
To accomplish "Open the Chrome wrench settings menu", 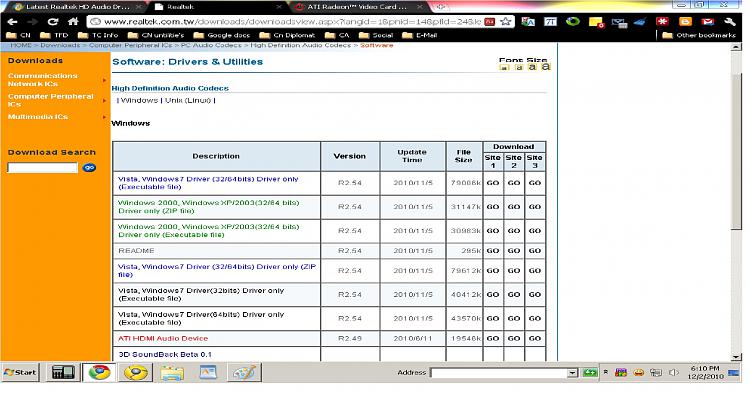I will [x=729, y=22].
